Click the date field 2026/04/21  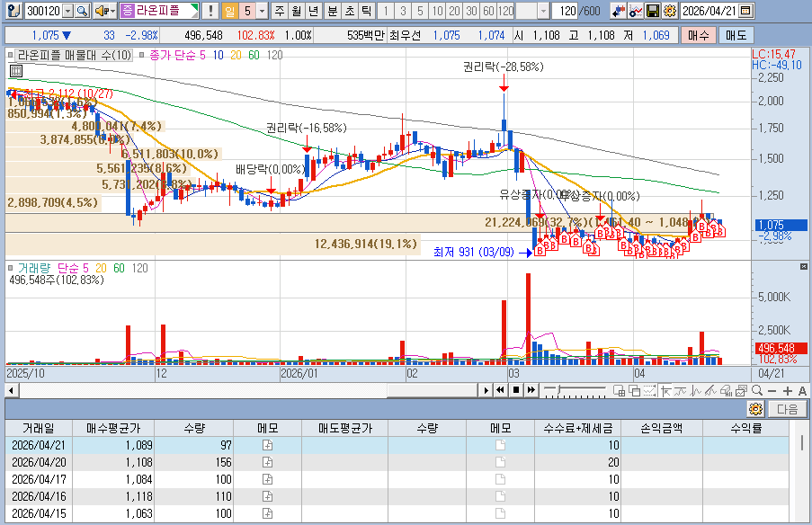click(x=709, y=11)
